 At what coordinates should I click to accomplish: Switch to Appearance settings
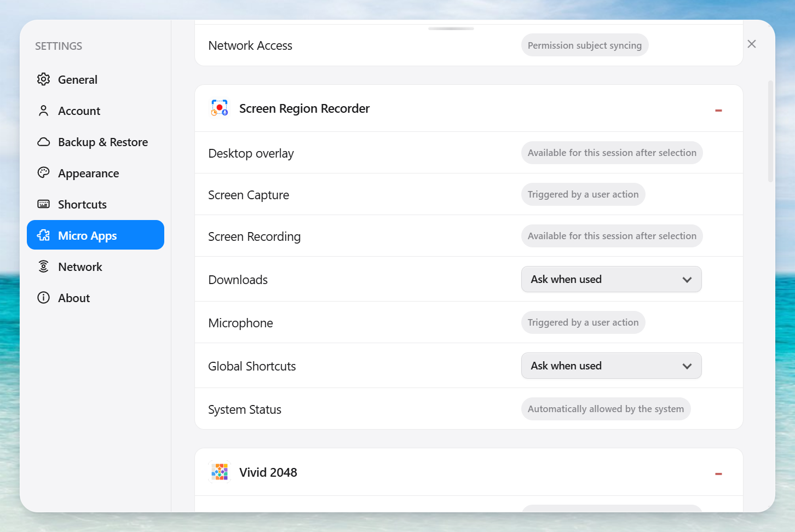pyautogui.click(x=95, y=173)
